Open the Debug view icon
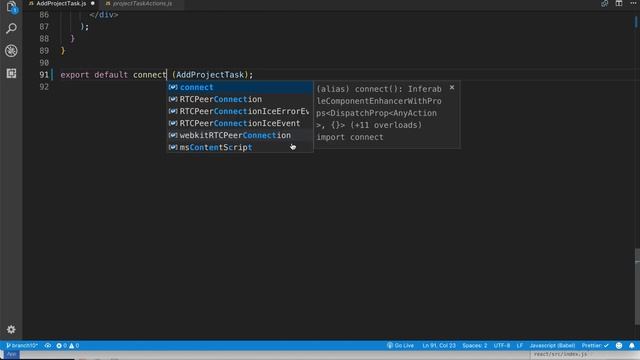The width and height of the screenshot is (640, 360). 11,51
